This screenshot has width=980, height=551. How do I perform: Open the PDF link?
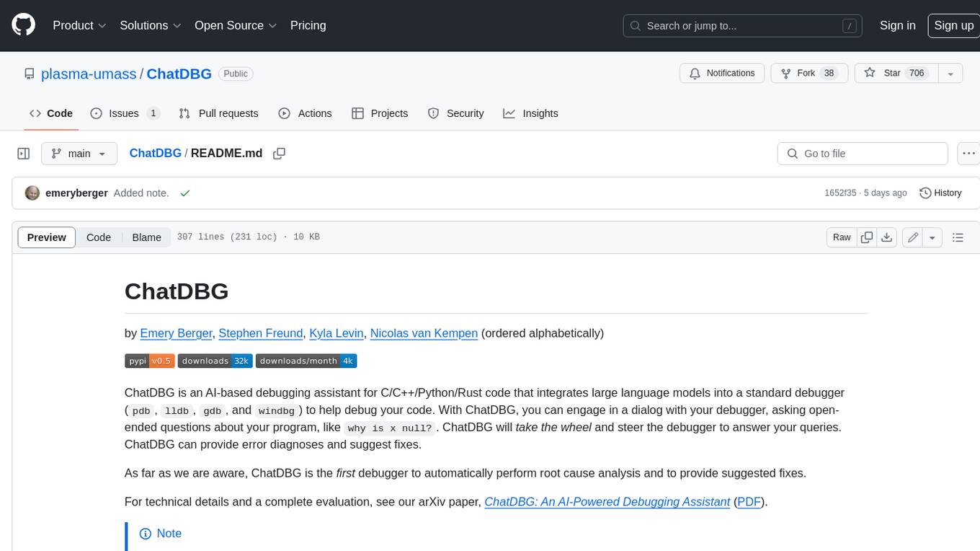point(749,501)
